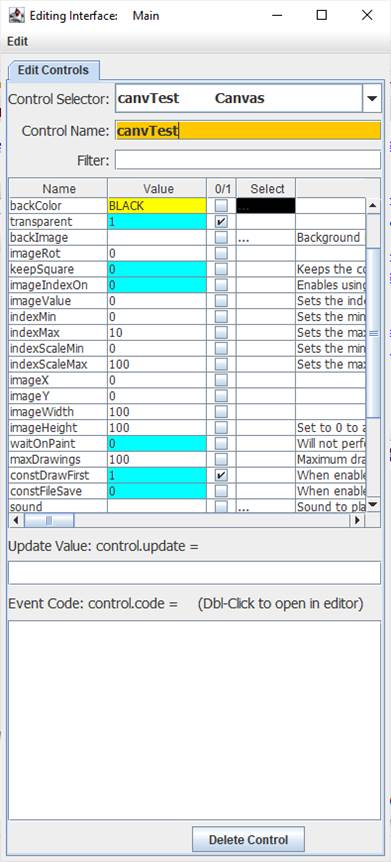Click the Filter text field
This screenshot has width=391, height=862.
[x=248, y=161]
